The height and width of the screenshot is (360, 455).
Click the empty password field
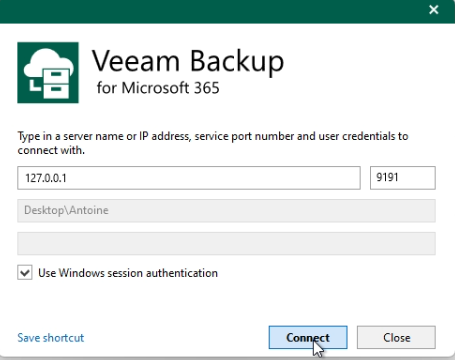[226, 244]
